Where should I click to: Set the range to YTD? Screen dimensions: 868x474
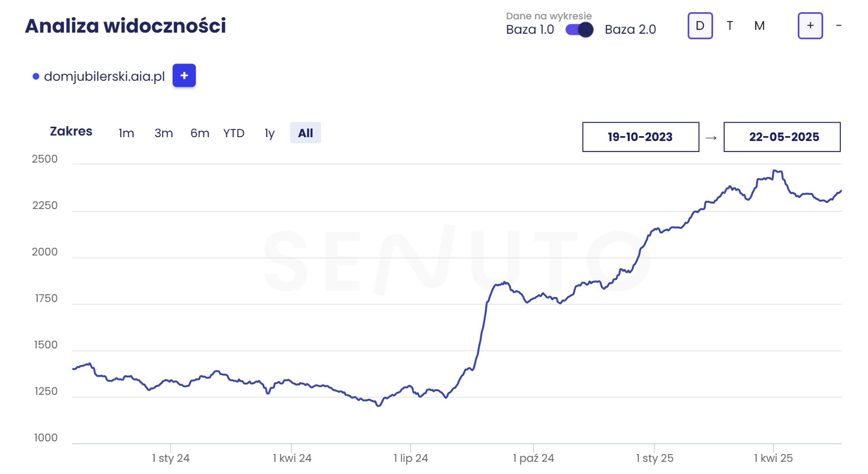point(234,133)
